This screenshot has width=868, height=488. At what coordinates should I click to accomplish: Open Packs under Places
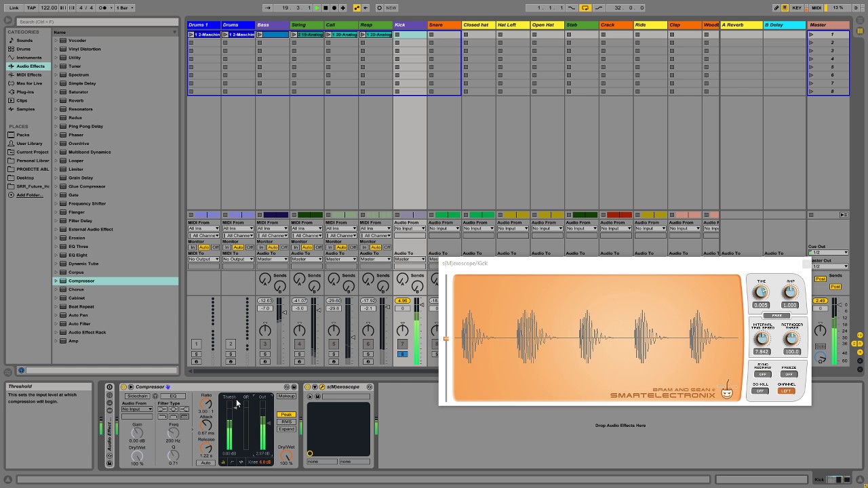(23, 135)
